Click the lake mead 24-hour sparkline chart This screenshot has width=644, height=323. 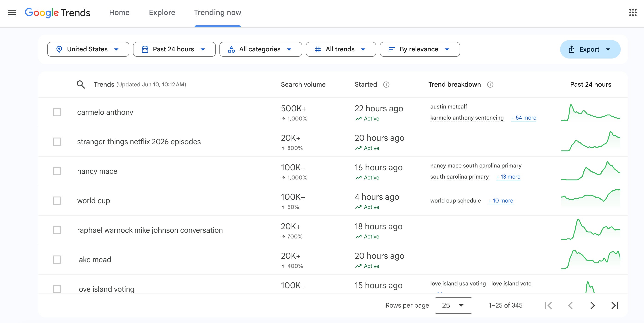pos(591,260)
